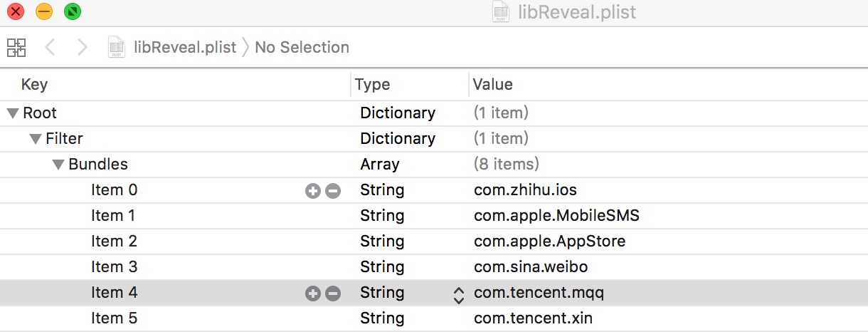This screenshot has width=868, height=332.
Task: Click the String type of Item 2
Action: (382, 242)
